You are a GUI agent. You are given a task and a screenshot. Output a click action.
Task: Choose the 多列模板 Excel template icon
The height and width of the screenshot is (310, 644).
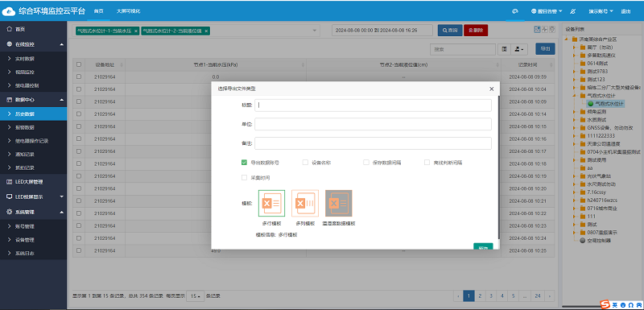click(305, 203)
